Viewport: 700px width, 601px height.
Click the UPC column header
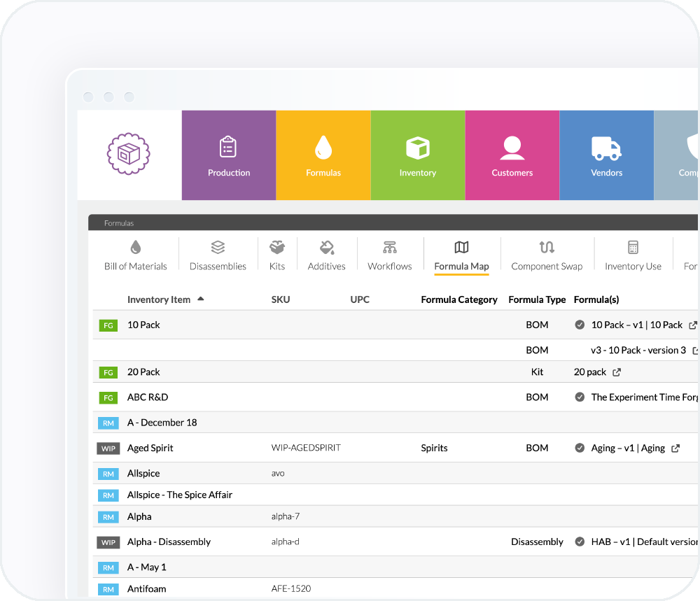click(360, 299)
